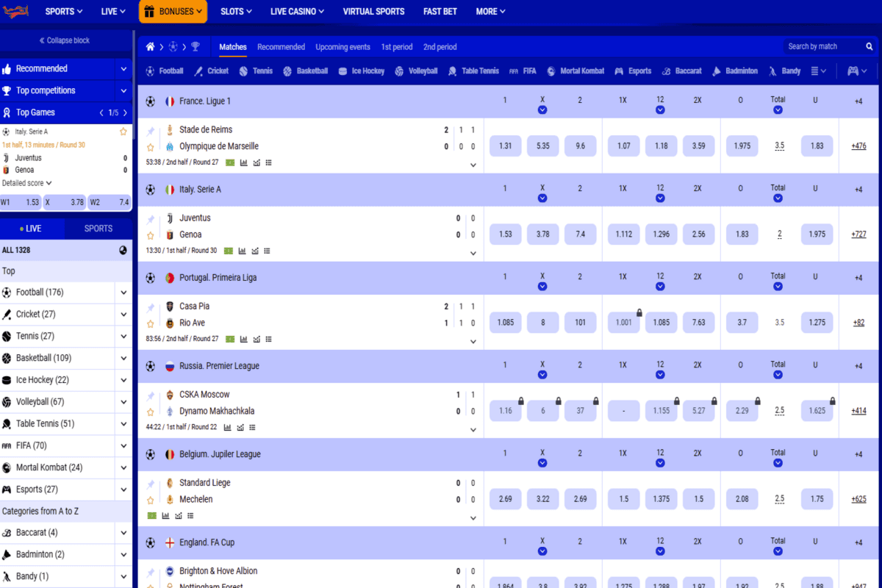Image resolution: width=882 pixels, height=588 pixels.
Task: Click the trophy icon in the breadcrumb
Action: click(x=195, y=47)
